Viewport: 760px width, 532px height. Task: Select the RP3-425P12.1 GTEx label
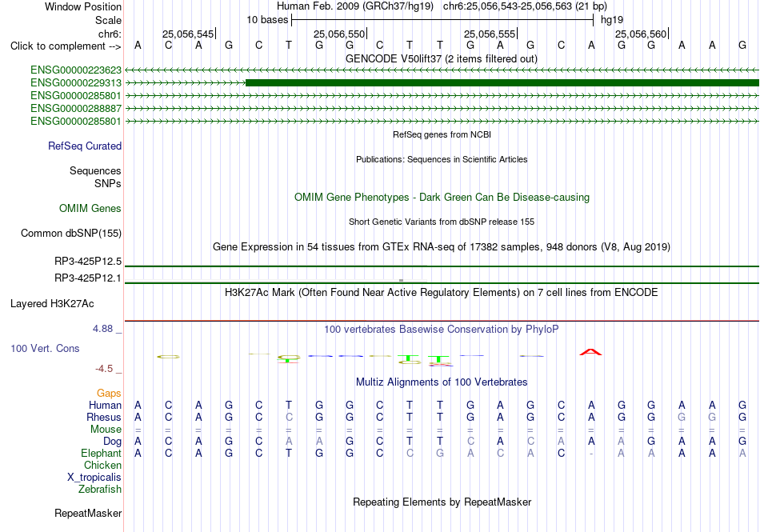point(88,278)
